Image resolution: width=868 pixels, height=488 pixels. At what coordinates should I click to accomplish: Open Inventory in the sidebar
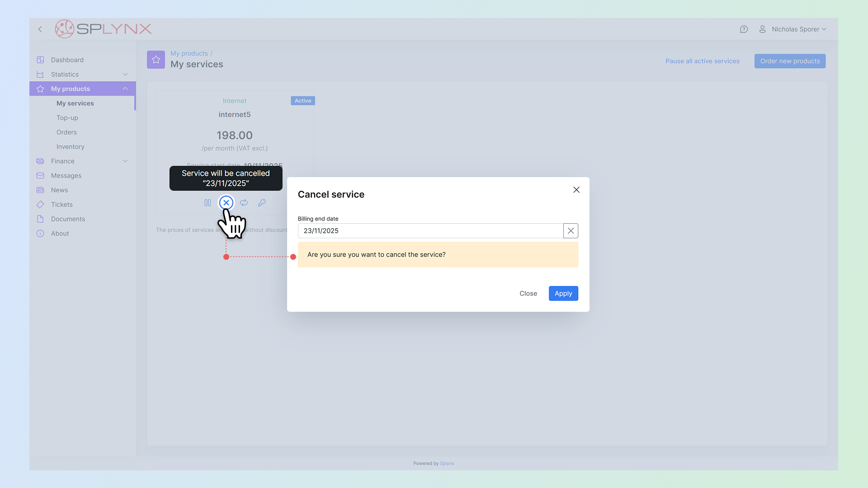point(71,147)
